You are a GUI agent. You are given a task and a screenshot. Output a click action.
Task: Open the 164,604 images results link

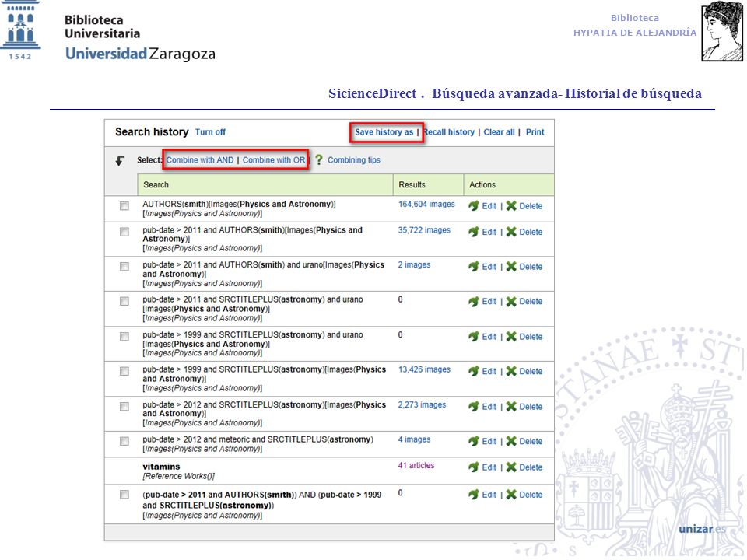click(x=426, y=204)
